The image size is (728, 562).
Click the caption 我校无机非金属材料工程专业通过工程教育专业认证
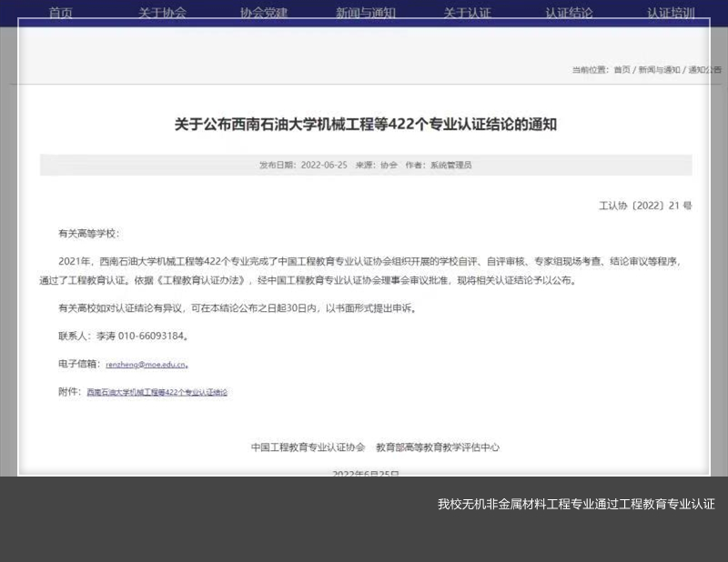(575, 504)
